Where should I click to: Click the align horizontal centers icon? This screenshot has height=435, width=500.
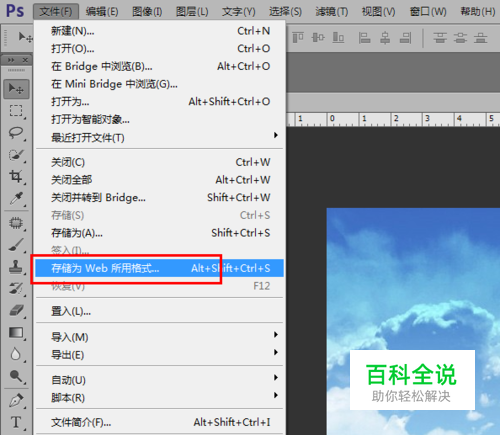385,38
